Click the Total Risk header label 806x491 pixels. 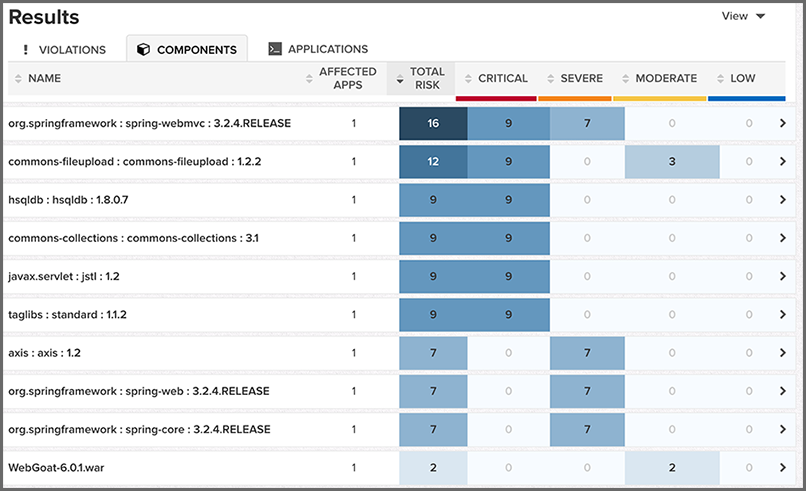pos(427,78)
